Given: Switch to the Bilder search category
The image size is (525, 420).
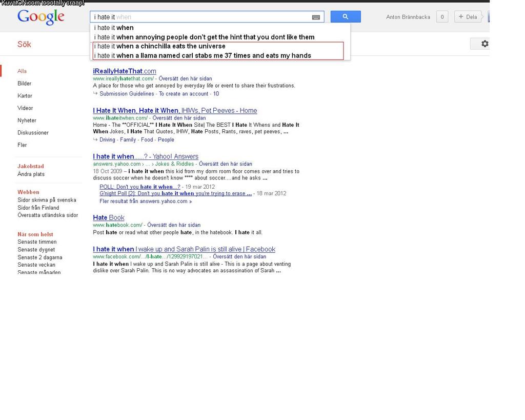Looking at the screenshot, I should click(x=25, y=84).
